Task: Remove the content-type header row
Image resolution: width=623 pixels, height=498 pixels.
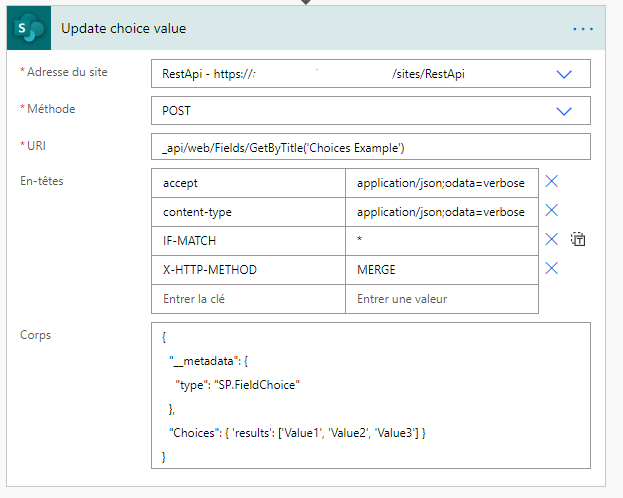Action: pos(551,210)
